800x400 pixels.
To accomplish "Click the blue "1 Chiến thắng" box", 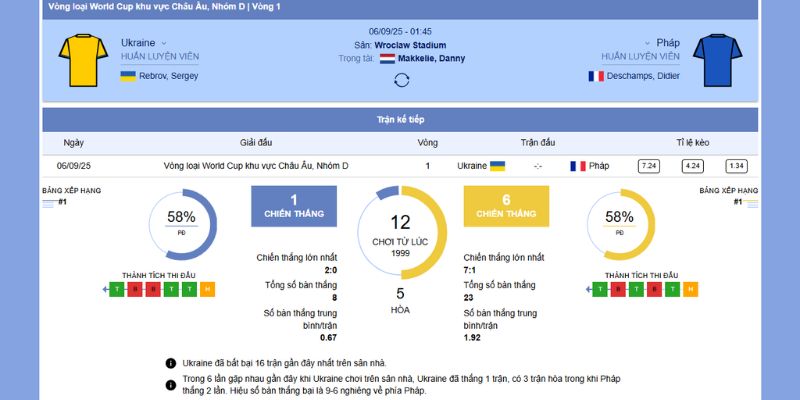I will tap(294, 205).
